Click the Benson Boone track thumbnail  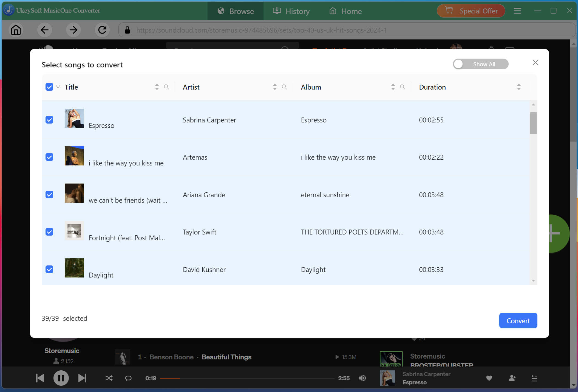(x=122, y=357)
